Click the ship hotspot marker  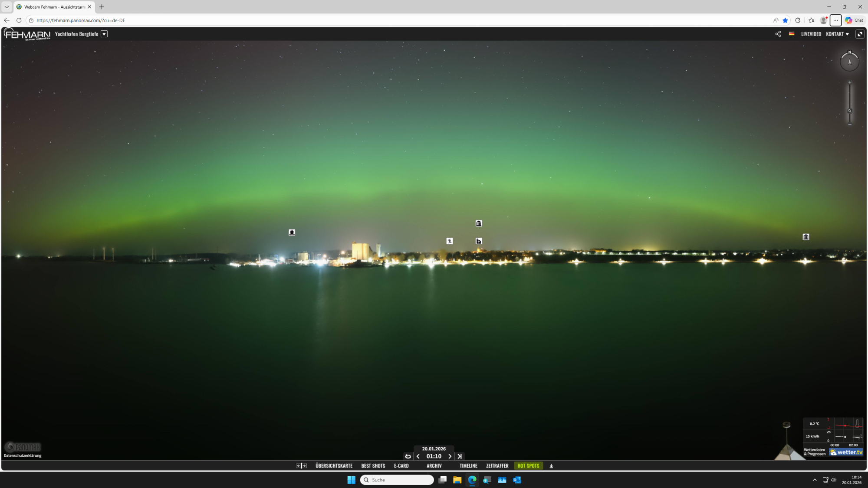click(x=292, y=233)
